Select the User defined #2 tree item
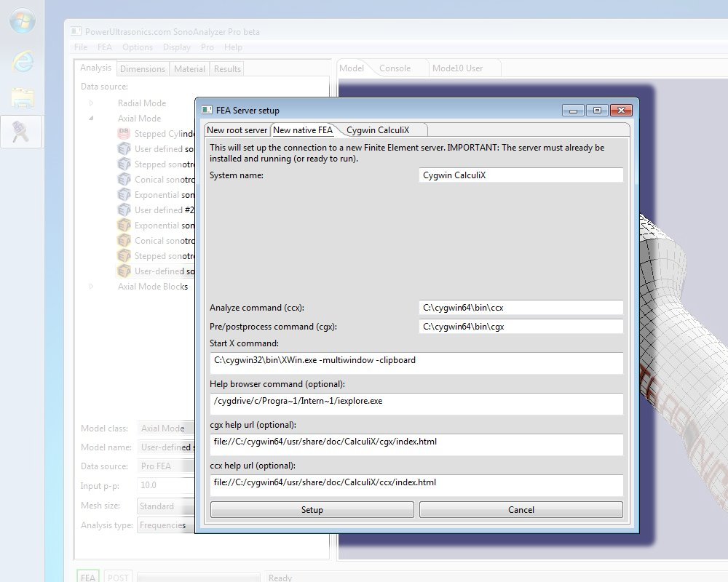 click(x=165, y=210)
